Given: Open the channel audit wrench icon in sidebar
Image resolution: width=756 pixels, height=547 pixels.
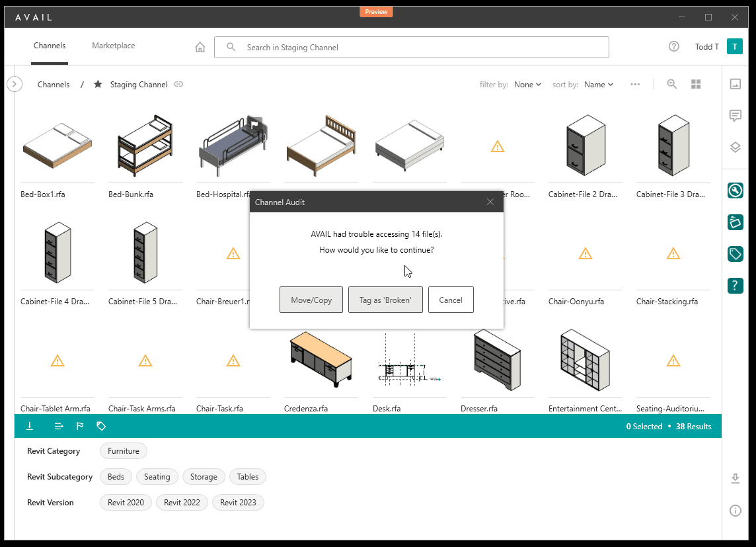Looking at the screenshot, I should click(735, 191).
